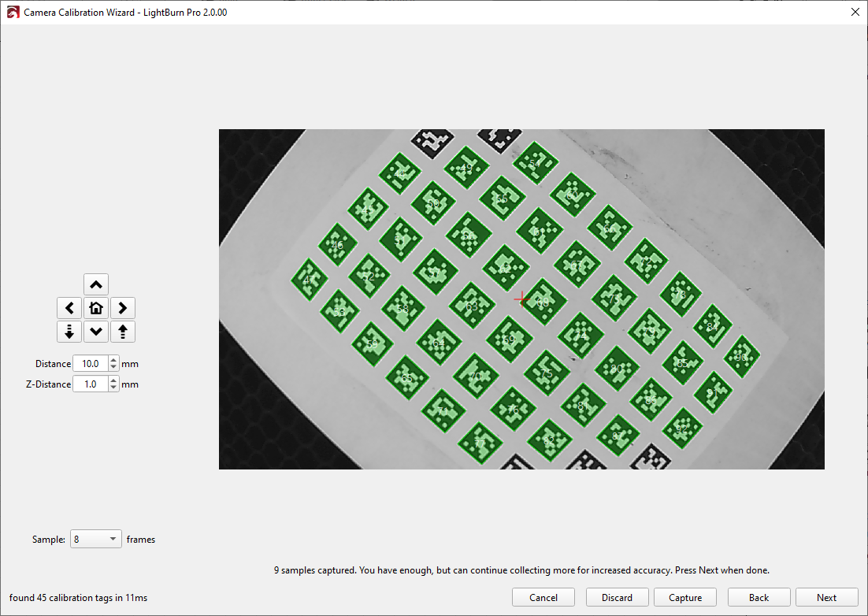Increase the Distance value with stepper up arrow
This screenshot has width=868, height=616.
point(113,360)
